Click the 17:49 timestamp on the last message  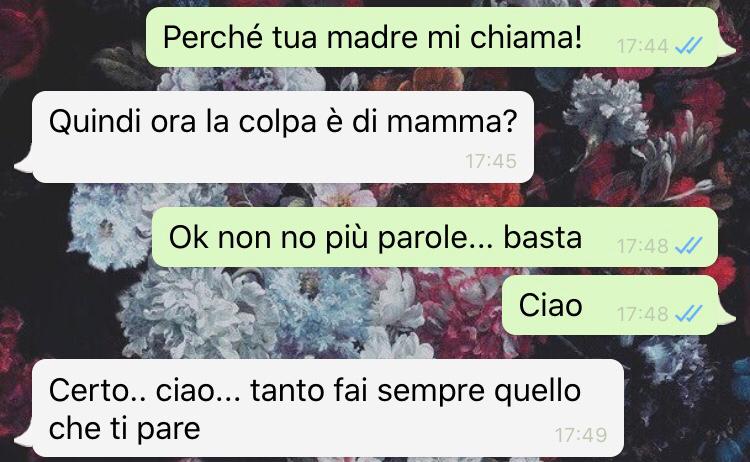tap(581, 435)
